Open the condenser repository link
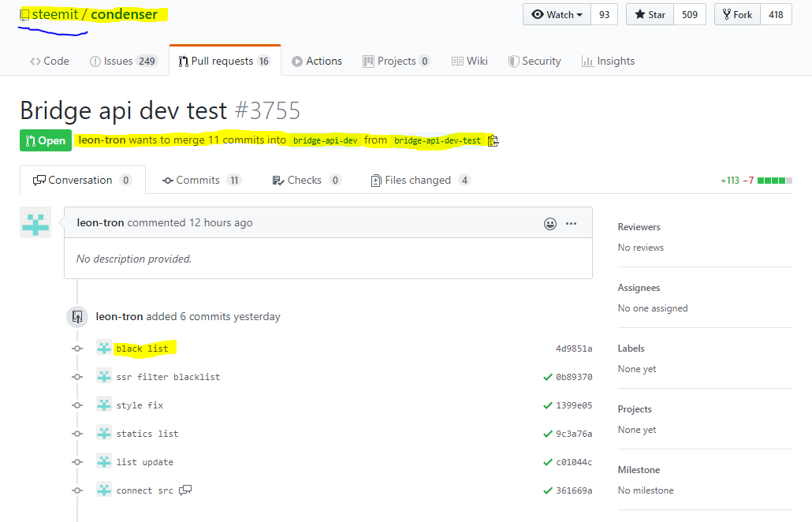This screenshot has width=812, height=522. [125, 14]
